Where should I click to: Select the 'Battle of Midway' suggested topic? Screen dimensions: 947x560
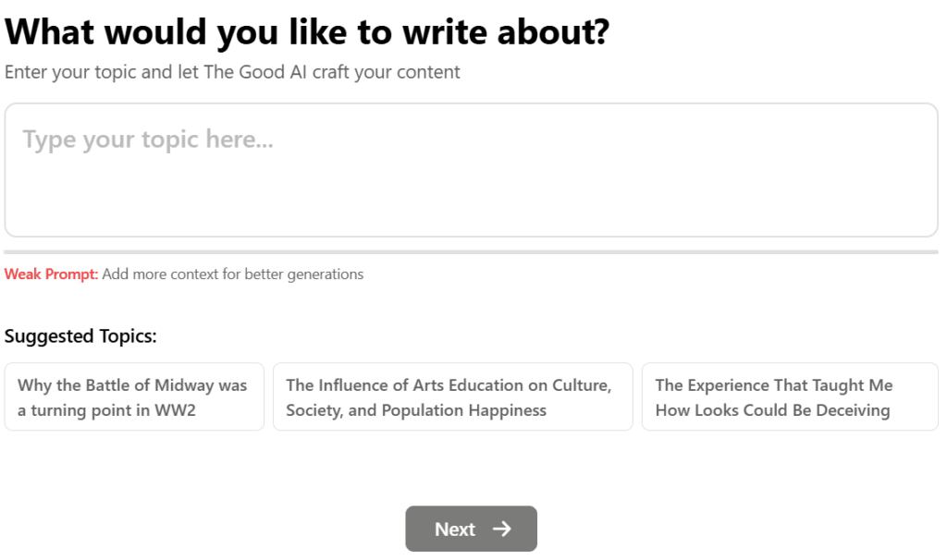point(134,396)
